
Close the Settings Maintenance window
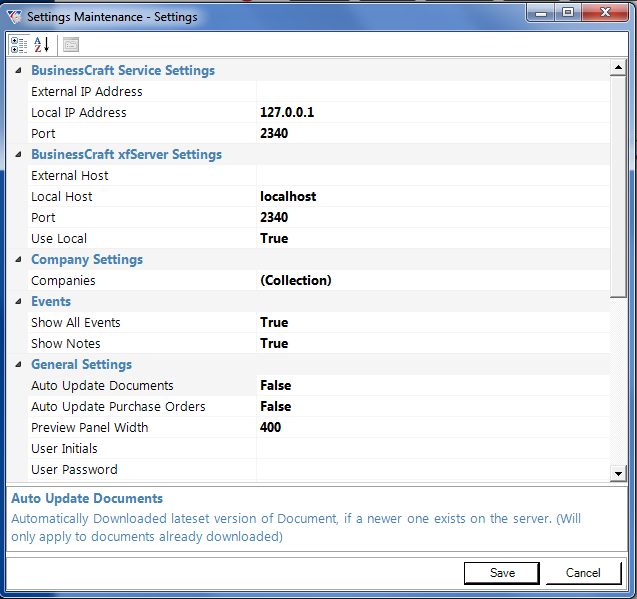coord(605,12)
